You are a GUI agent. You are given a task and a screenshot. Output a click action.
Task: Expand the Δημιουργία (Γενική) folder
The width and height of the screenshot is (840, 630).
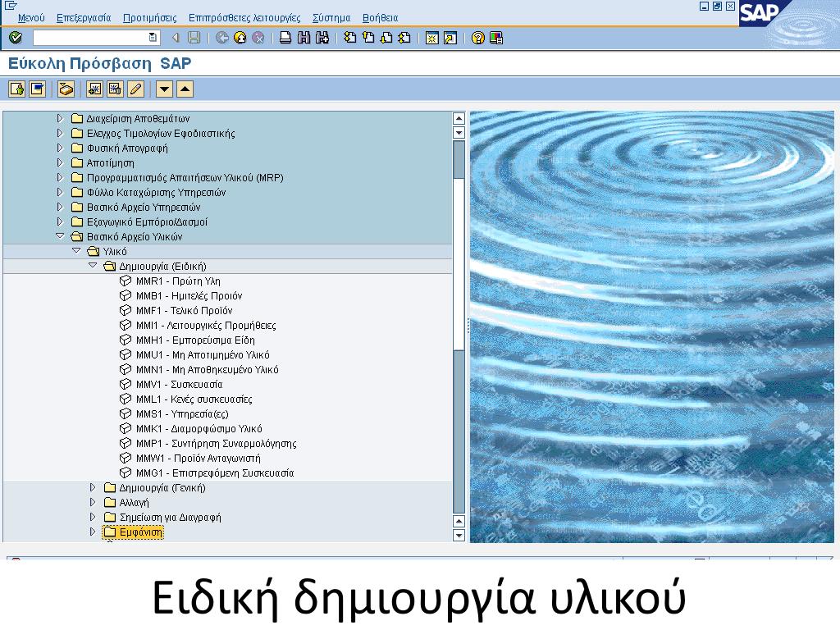[93, 487]
